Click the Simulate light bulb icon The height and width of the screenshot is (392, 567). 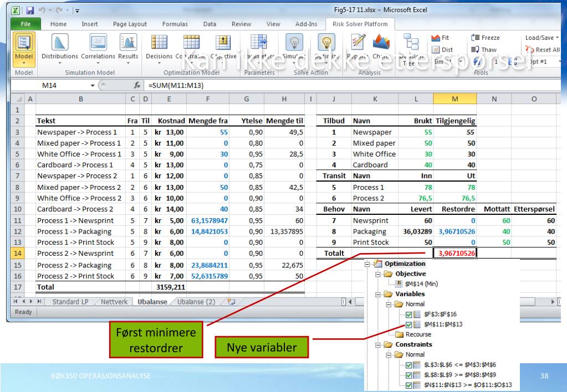click(x=294, y=42)
